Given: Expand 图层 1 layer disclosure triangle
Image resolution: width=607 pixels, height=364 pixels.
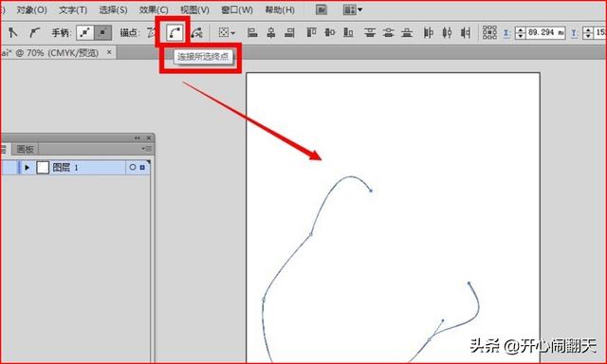Looking at the screenshot, I should (27, 168).
